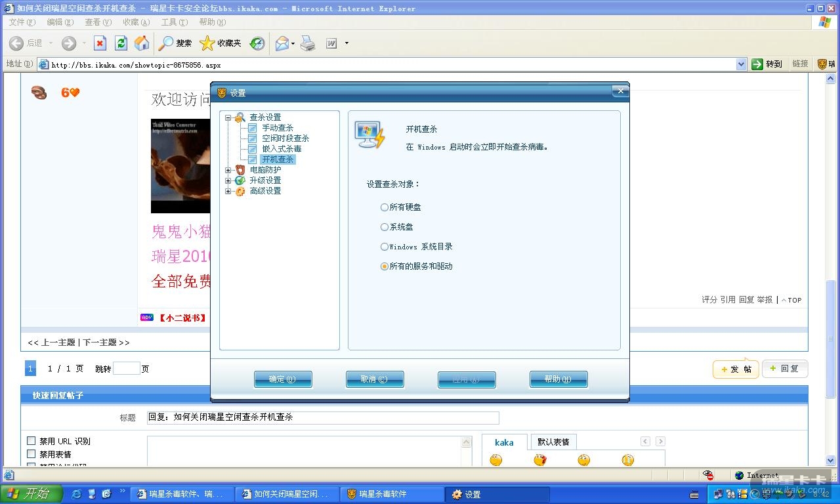The height and width of the screenshot is (504, 840).
Task: Toggle the 禁用 URL 识别 checkbox
Action: 31,441
